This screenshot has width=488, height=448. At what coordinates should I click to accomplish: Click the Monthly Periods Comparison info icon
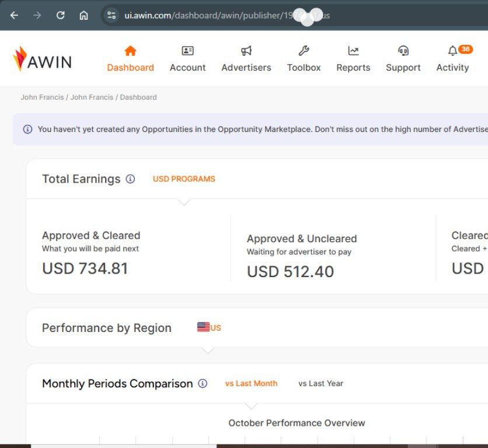tap(202, 384)
